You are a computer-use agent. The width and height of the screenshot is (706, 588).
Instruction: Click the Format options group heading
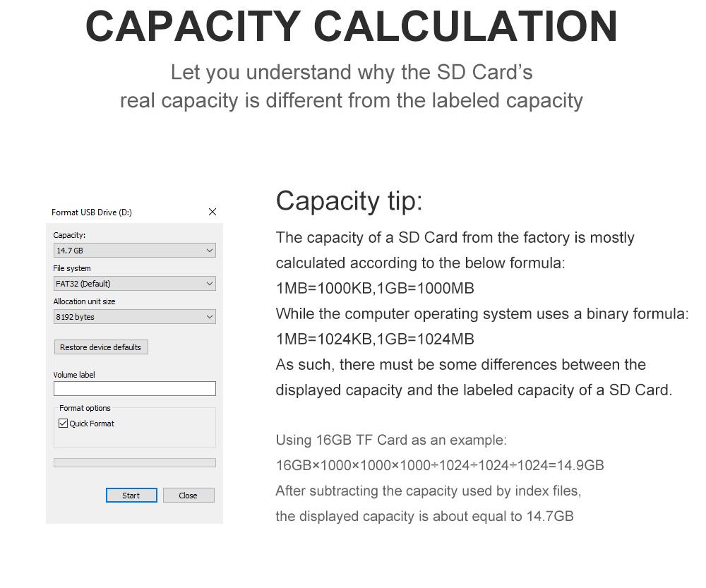(85, 408)
